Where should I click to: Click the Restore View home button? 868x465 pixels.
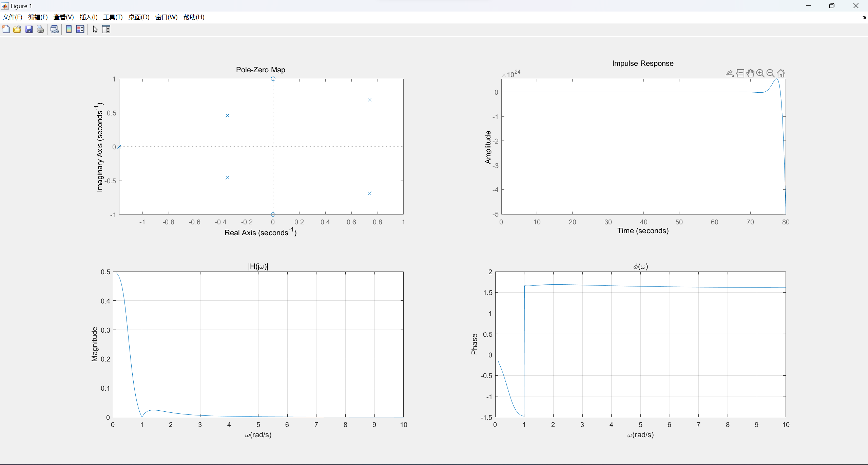click(x=781, y=73)
